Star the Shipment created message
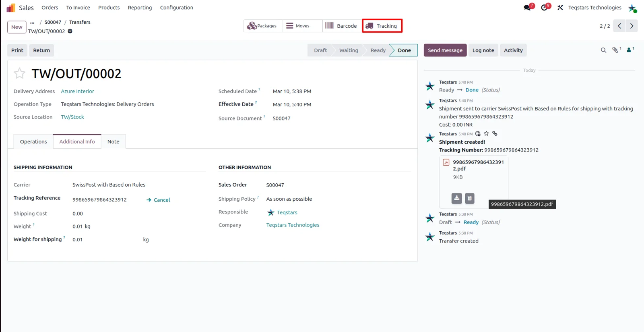The width and height of the screenshot is (644, 332). 486,134
